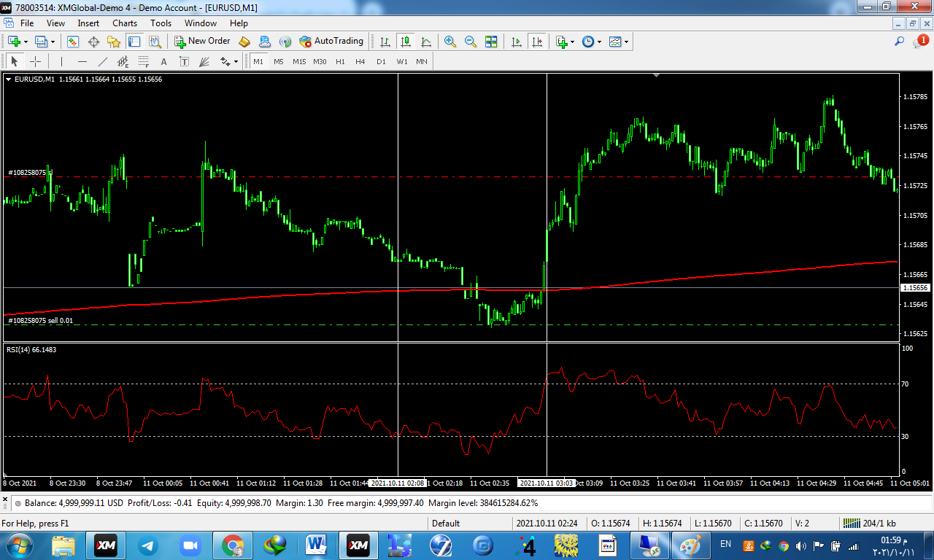
Task: Click the New Order button
Action: click(202, 42)
